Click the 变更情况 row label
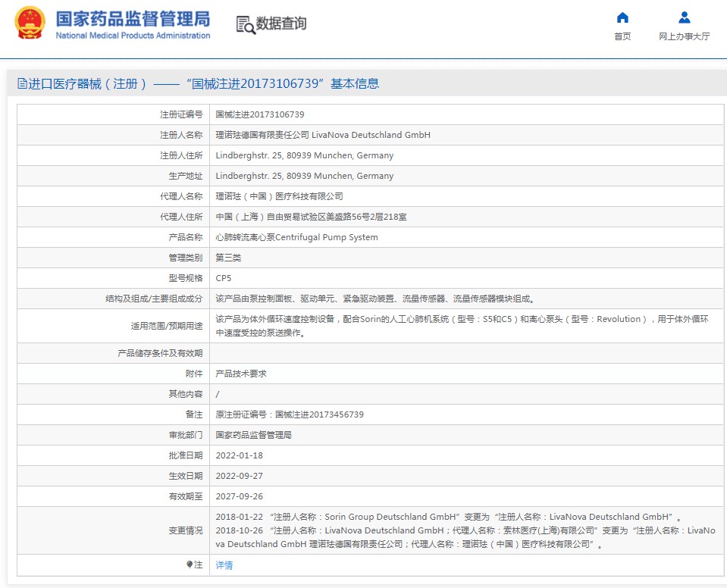The width and height of the screenshot is (727, 588). pos(186,530)
